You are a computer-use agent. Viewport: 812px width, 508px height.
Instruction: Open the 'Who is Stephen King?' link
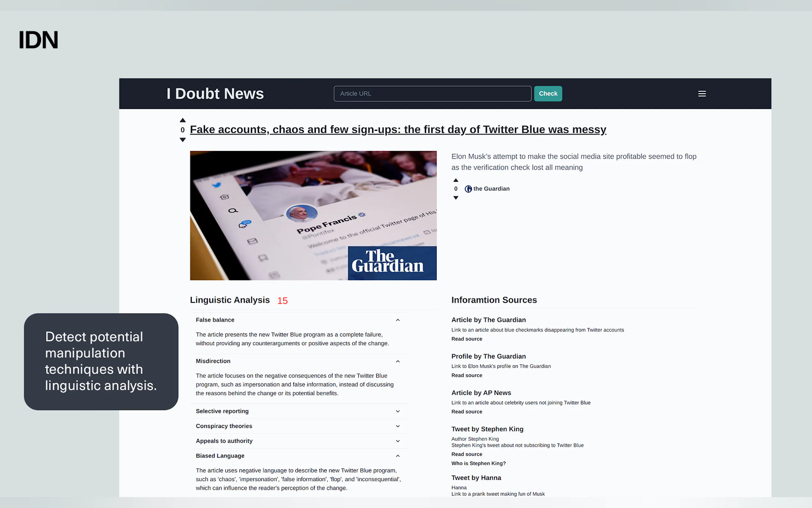(x=478, y=463)
